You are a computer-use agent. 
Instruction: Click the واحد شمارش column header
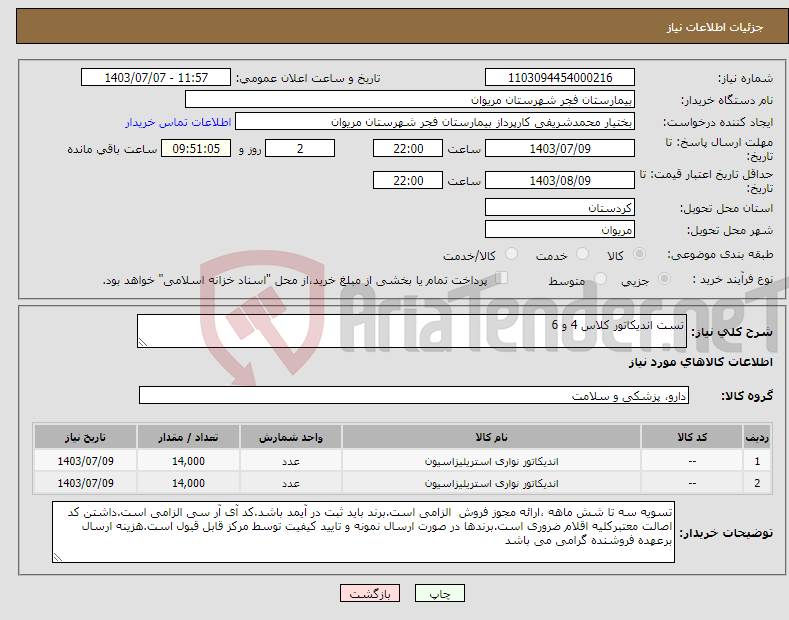point(291,437)
